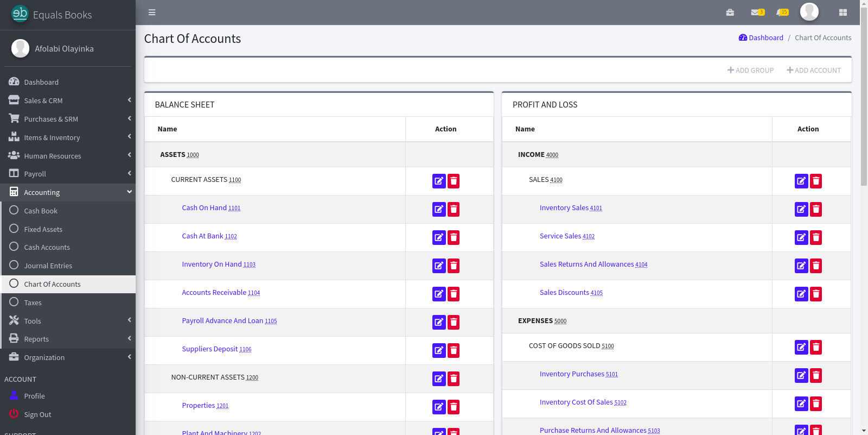This screenshot has width=868, height=435.
Task: Edit the Non-Current Assets 1200 group
Action: point(439,379)
